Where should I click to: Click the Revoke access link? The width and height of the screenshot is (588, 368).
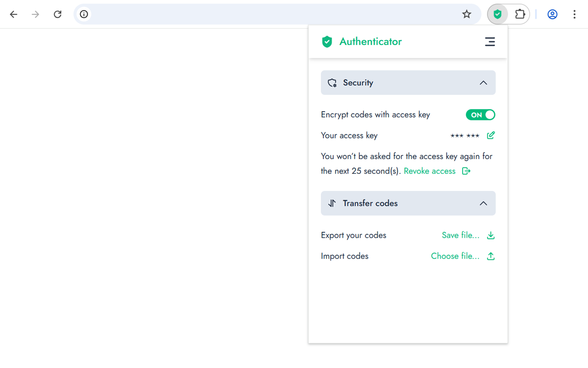[430, 171]
